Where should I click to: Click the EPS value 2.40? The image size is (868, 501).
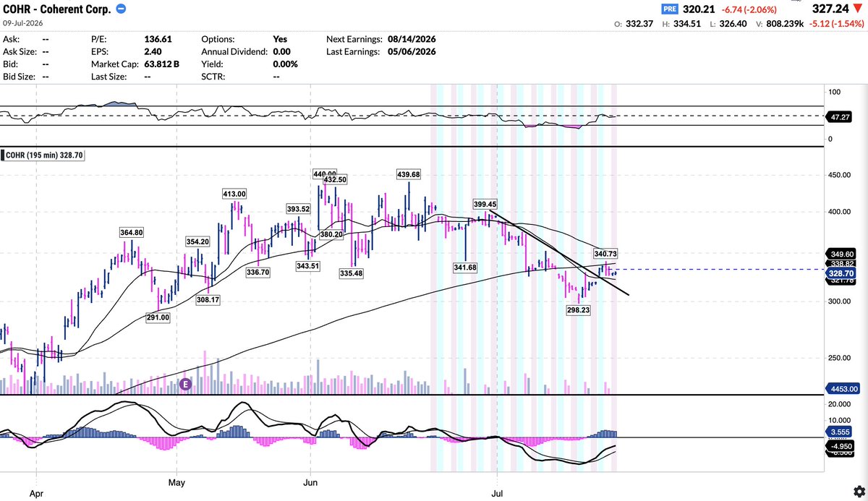(x=153, y=51)
